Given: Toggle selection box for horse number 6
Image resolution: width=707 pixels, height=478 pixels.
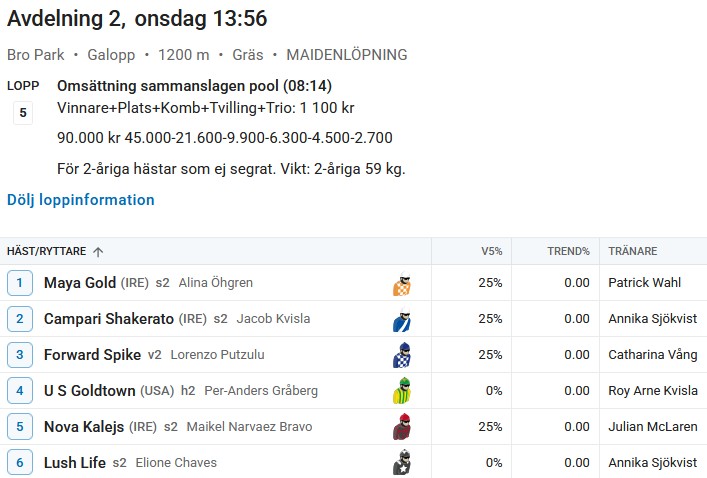Looking at the screenshot, I should coord(20,462).
